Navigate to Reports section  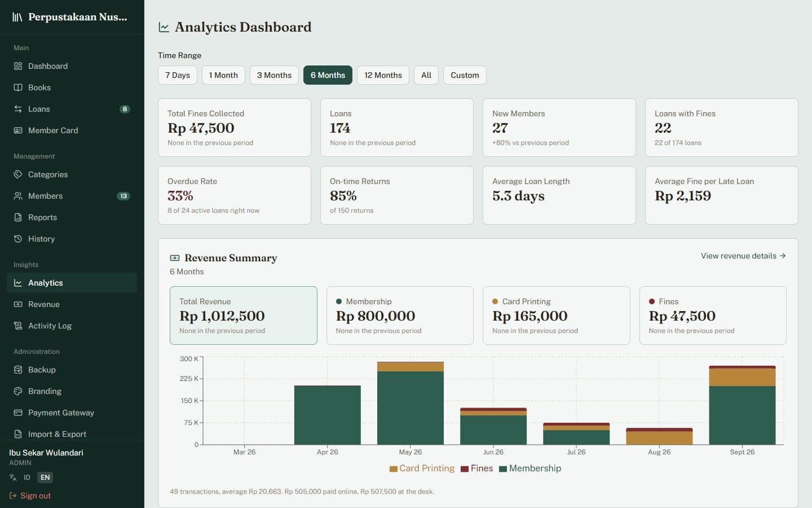(72, 217)
